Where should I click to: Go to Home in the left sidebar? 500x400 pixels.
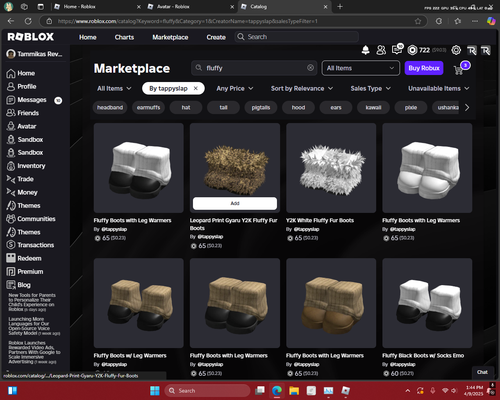tap(21, 73)
